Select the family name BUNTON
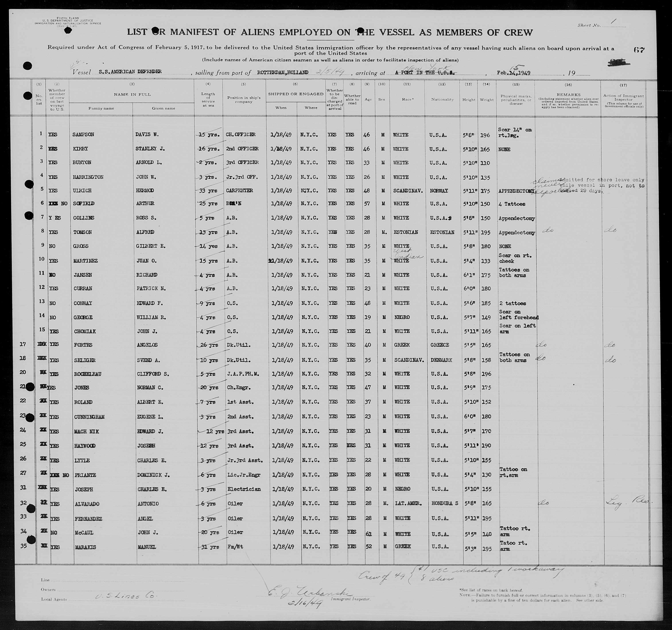This screenshot has height=630, width=672. coord(82,163)
